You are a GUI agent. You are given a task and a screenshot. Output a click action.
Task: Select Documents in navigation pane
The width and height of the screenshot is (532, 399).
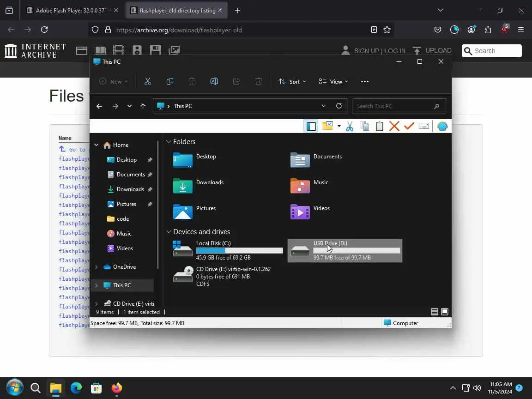(130, 175)
